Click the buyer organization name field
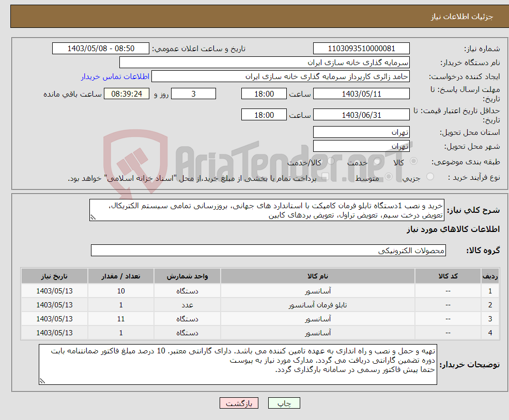 pos(265,63)
